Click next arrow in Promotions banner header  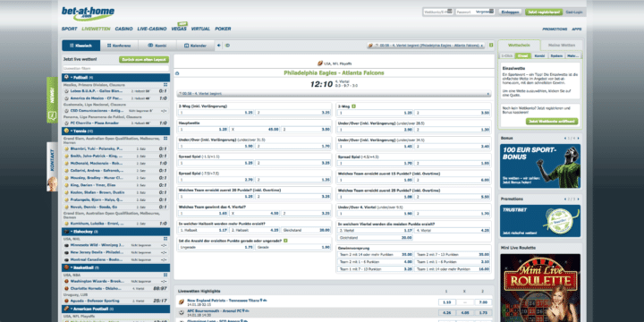(x=579, y=199)
